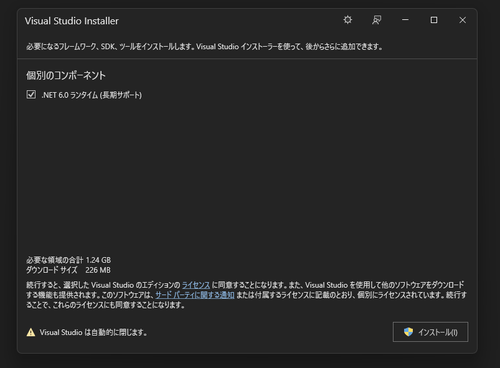Minimize the Visual Studio Installer window
This screenshot has width=500, height=368.
tap(405, 20)
